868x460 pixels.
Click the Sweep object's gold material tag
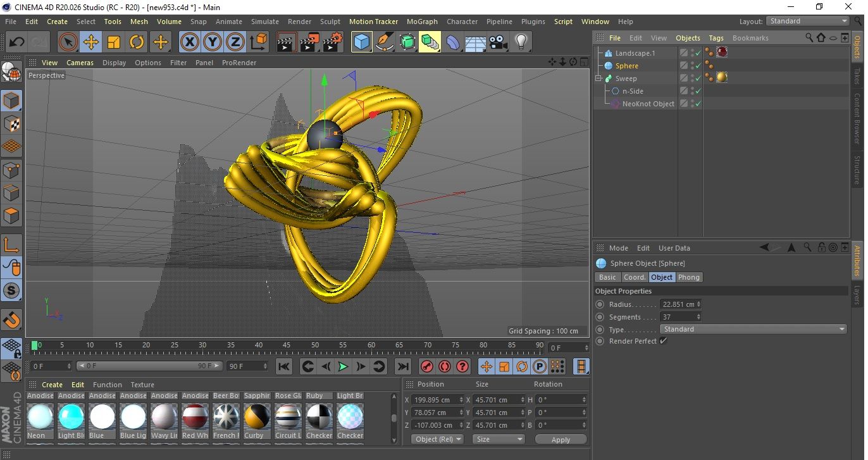(x=721, y=77)
